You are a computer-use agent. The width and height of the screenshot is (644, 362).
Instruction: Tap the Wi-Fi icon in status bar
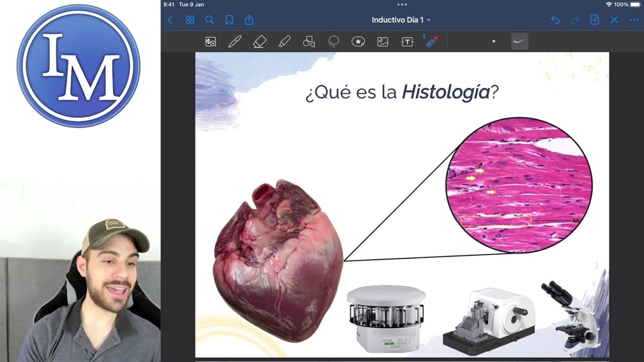pyautogui.click(x=609, y=5)
